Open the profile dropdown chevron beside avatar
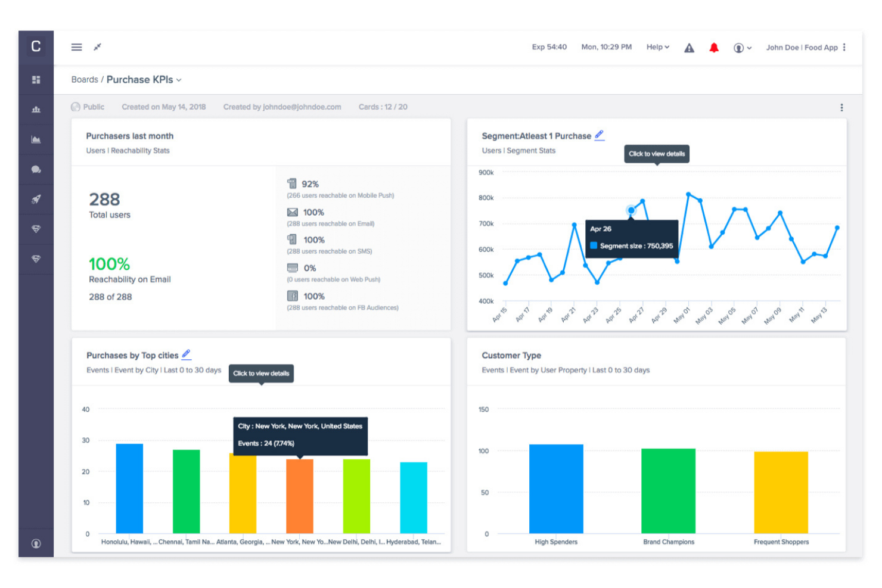The height and width of the screenshot is (588, 882). (x=749, y=48)
